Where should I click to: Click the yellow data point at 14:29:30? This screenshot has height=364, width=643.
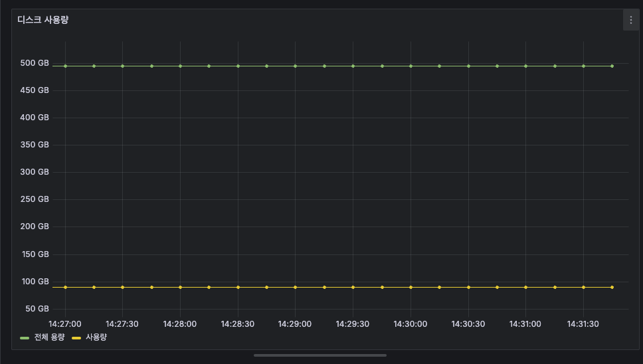coord(353,288)
